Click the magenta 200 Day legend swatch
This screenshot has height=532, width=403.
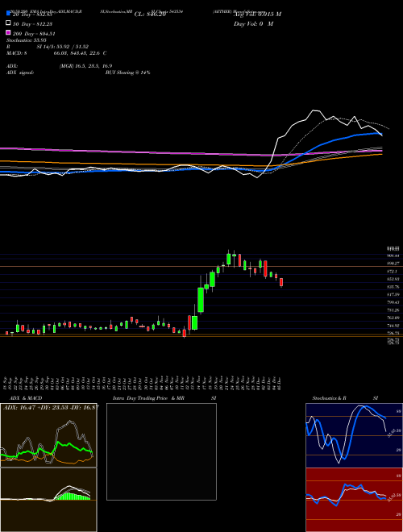8,32
